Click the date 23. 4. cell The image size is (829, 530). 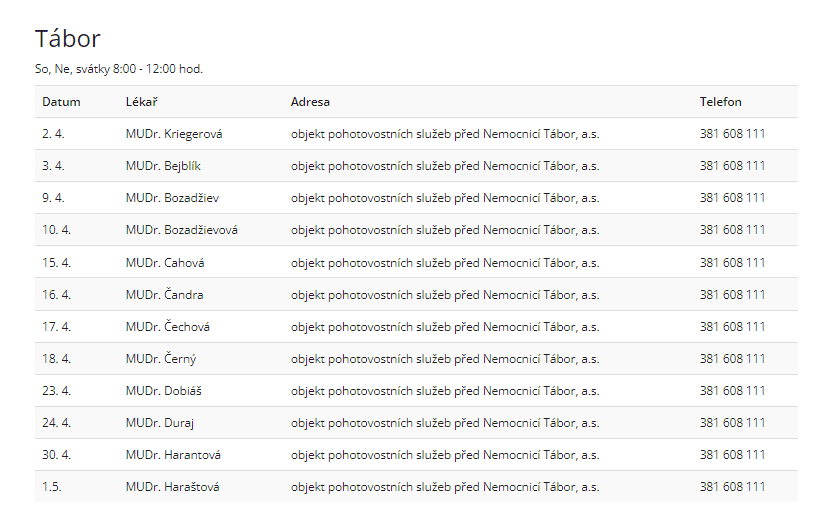tap(56, 391)
